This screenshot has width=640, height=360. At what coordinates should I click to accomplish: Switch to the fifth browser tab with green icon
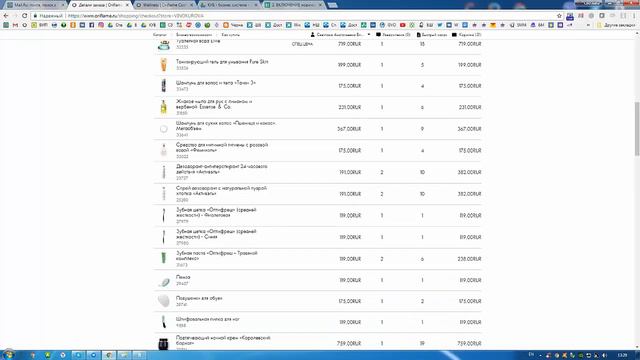coord(294,5)
